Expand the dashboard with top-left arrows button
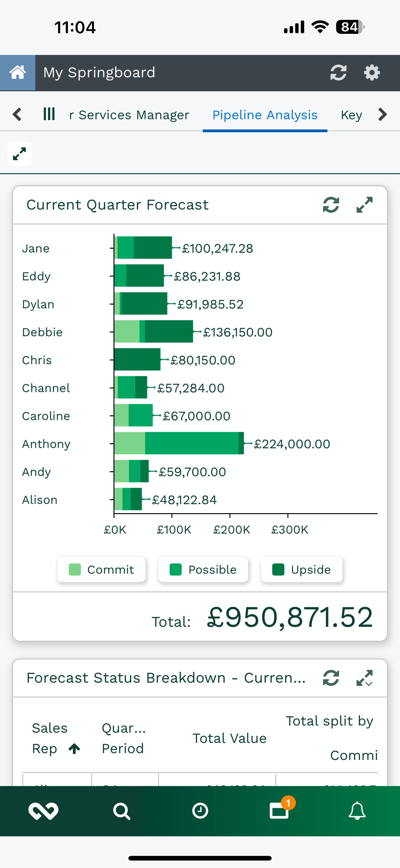 tap(20, 154)
